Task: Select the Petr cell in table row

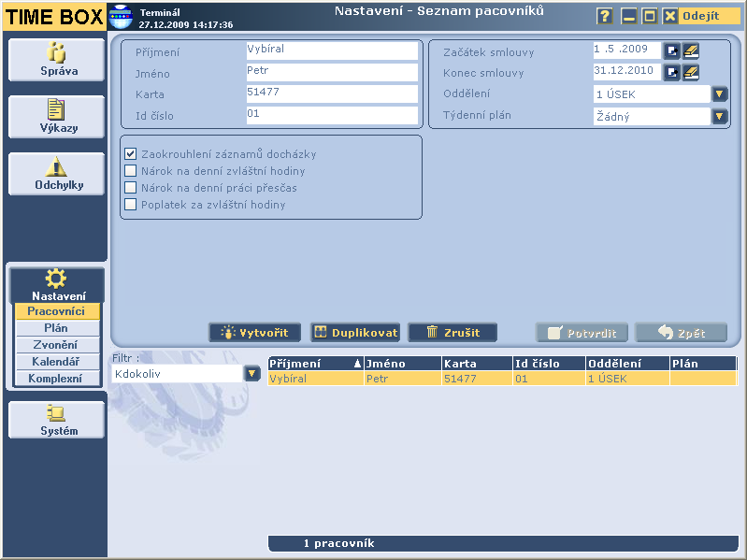Action: tap(403, 379)
